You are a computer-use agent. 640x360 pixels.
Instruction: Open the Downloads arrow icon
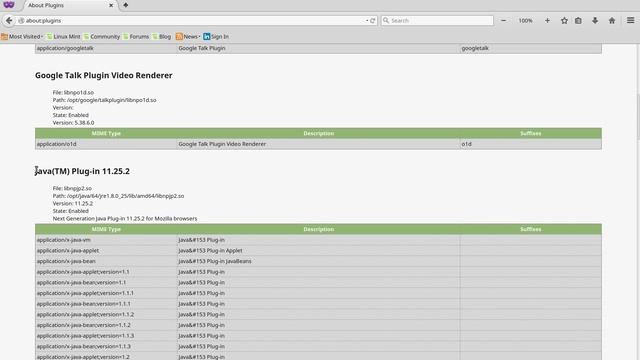(x=595, y=20)
